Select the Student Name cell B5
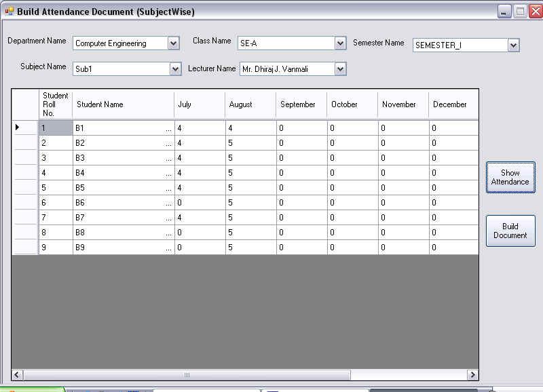543x392 pixels. 122,188
